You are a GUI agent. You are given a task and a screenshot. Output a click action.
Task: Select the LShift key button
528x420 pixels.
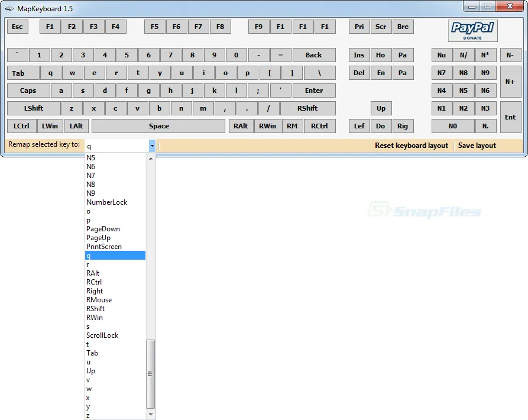(x=34, y=108)
